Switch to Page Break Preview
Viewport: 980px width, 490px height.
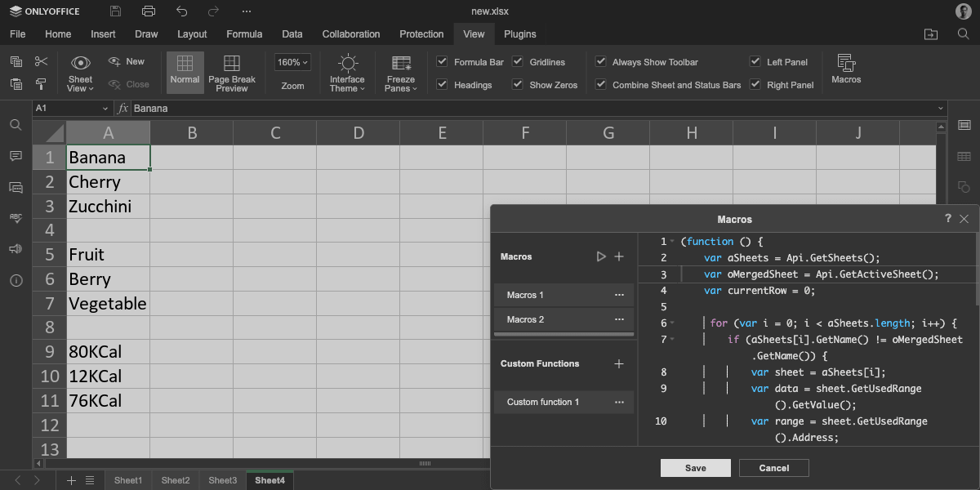tap(232, 73)
